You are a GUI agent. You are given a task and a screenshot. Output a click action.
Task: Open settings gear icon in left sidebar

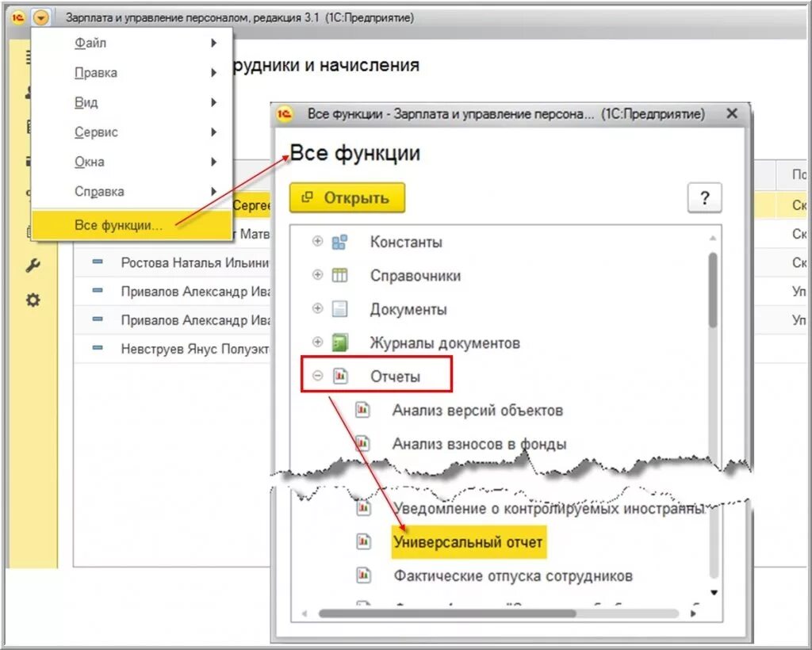[33, 300]
